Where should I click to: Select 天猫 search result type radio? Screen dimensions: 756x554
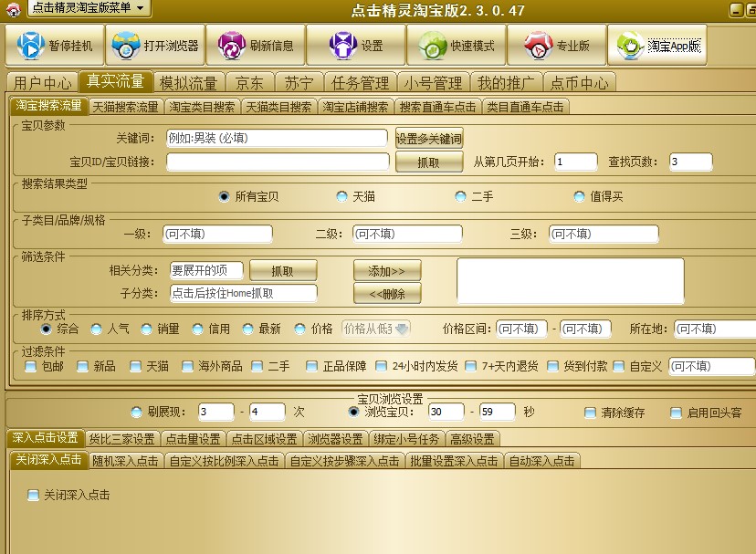click(x=341, y=197)
